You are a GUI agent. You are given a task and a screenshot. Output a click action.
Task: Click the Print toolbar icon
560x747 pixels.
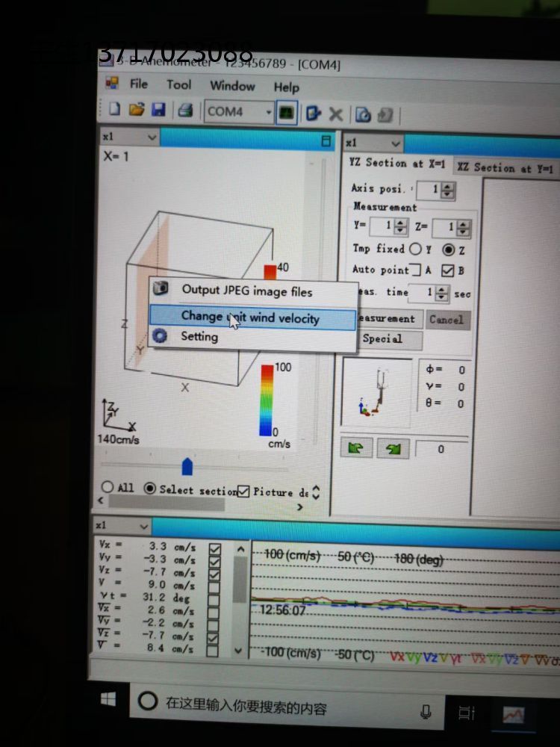tap(184, 111)
